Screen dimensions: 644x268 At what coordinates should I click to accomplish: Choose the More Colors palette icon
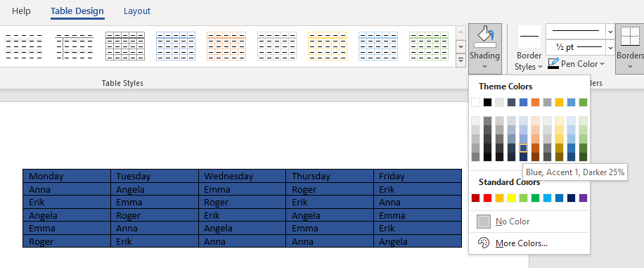coord(484,243)
